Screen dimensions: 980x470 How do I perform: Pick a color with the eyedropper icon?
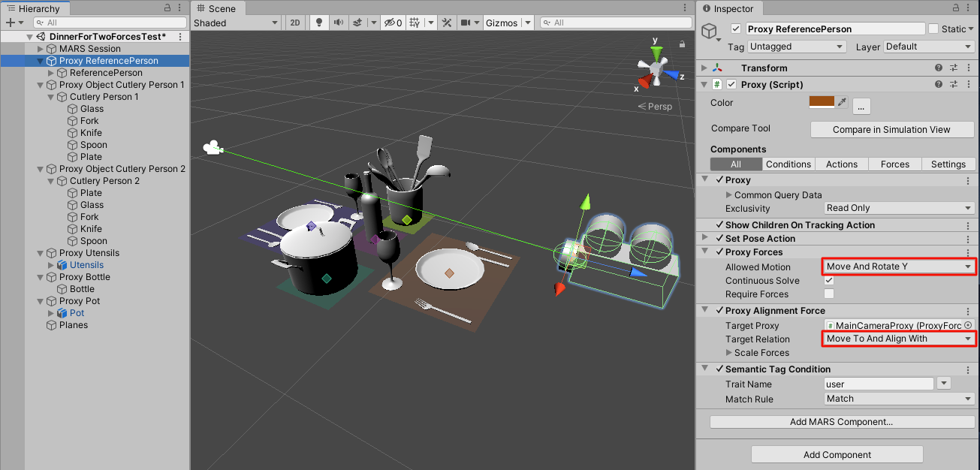click(843, 103)
